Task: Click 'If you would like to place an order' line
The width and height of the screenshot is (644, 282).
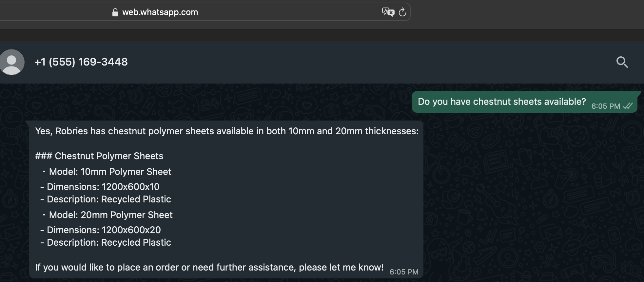Action: tap(209, 267)
